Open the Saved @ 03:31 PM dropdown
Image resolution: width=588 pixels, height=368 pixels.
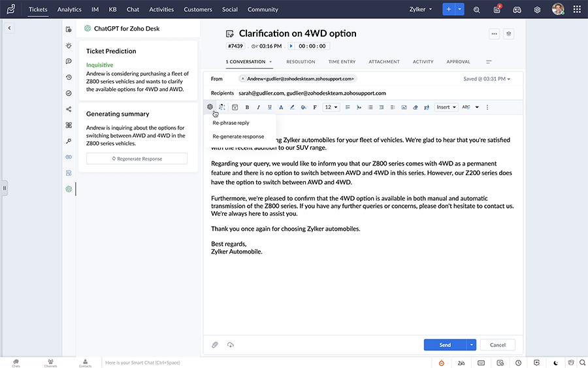(487, 79)
